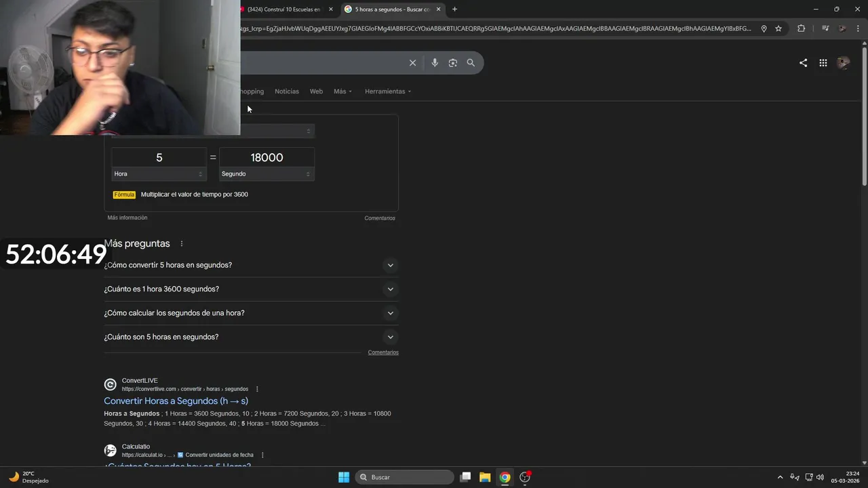Open search by image camera icon

coord(452,63)
